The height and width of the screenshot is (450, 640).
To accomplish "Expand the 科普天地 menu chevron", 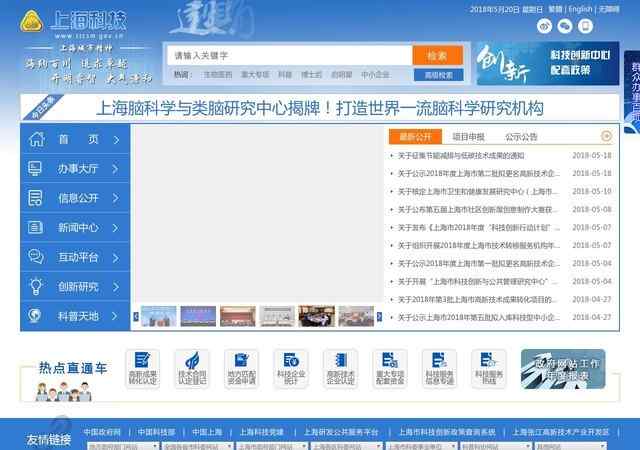I will [x=115, y=316].
